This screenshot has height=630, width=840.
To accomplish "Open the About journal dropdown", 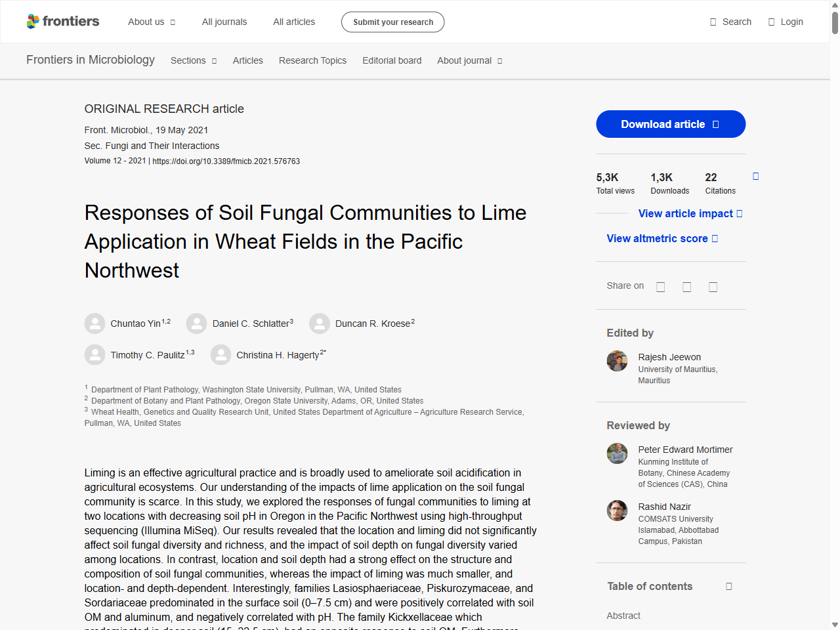I will (470, 60).
